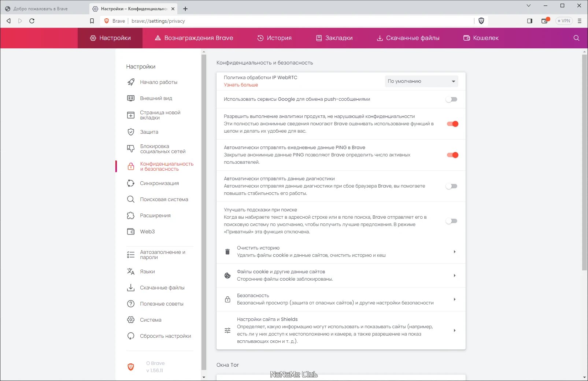The width and height of the screenshot is (588, 381).
Task: Open Сбросить настройки text label
Action: pyautogui.click(x=166, y=336)
